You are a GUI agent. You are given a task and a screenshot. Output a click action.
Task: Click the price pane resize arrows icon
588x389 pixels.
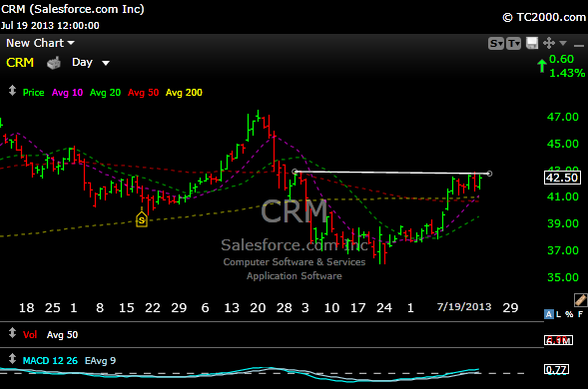click(x=12, y=91)
